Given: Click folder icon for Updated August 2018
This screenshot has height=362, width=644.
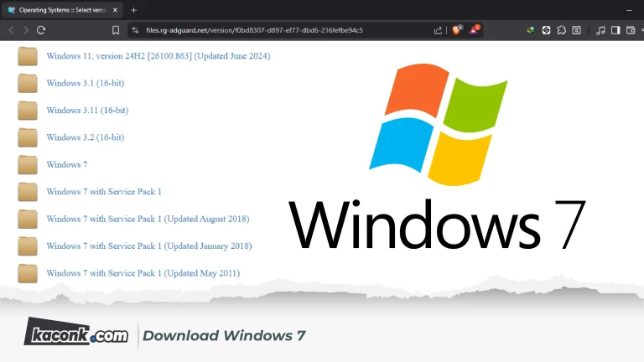Looking at the screenshot, I should point(28,220).
